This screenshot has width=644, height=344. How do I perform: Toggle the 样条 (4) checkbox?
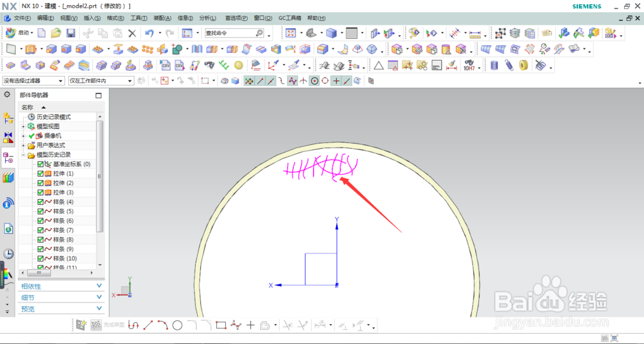pos(40,202)
